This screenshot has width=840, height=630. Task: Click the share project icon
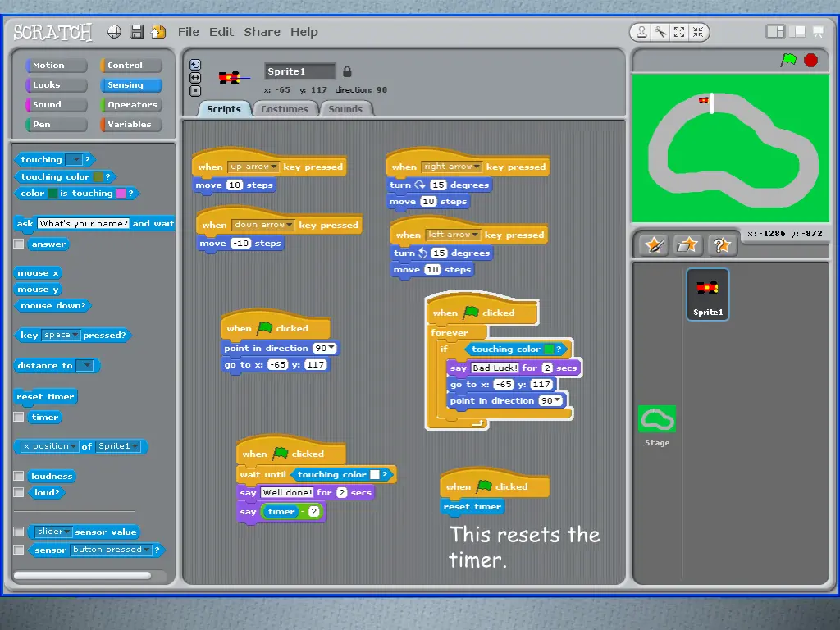point(158,32)
